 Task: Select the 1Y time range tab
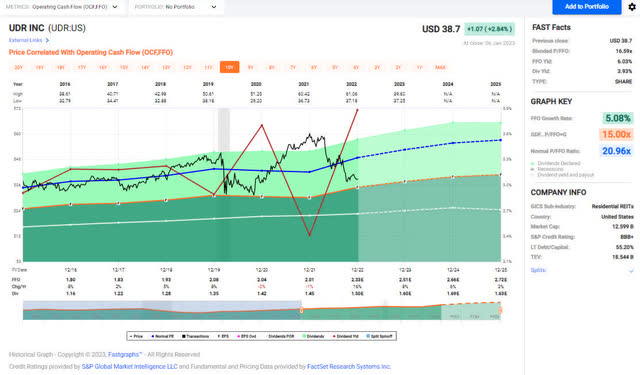(419, 67)
